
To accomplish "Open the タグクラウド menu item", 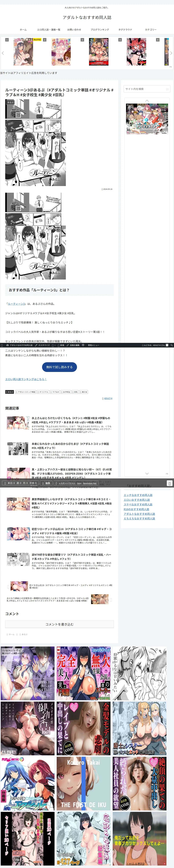I will click(x=125, y=30).
